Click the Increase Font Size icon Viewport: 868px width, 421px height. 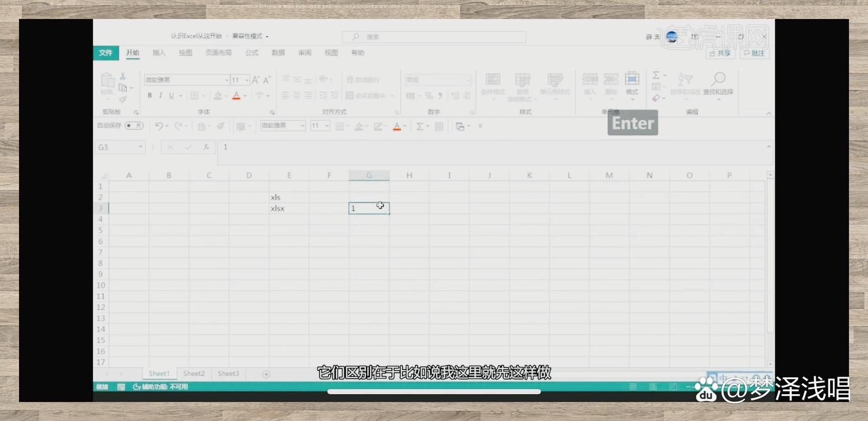255,80
